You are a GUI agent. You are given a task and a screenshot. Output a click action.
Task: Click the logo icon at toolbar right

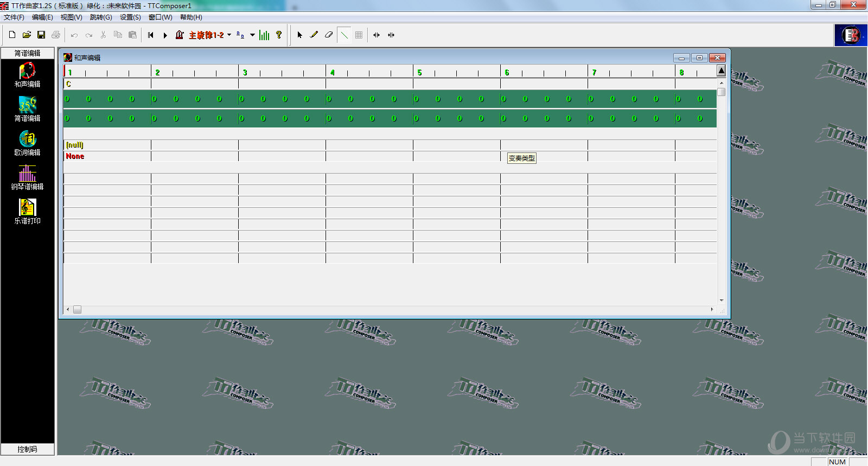click(x=851, y=35)
